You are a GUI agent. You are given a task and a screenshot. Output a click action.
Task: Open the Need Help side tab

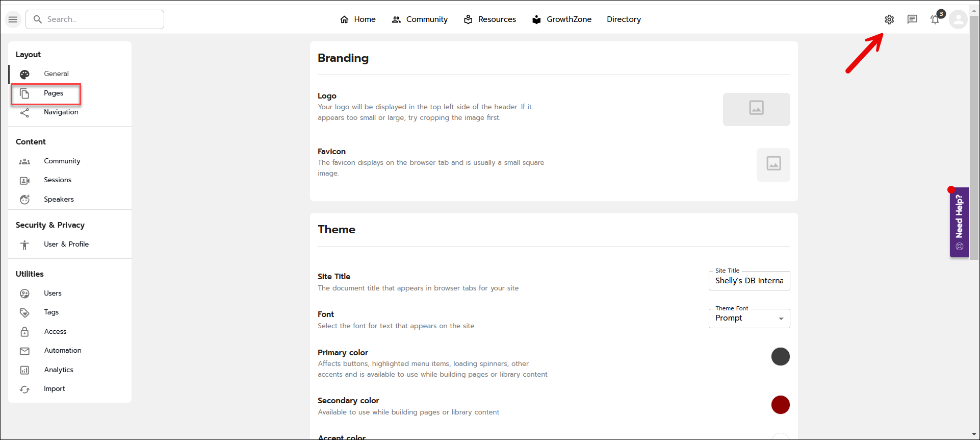[959, 222]
